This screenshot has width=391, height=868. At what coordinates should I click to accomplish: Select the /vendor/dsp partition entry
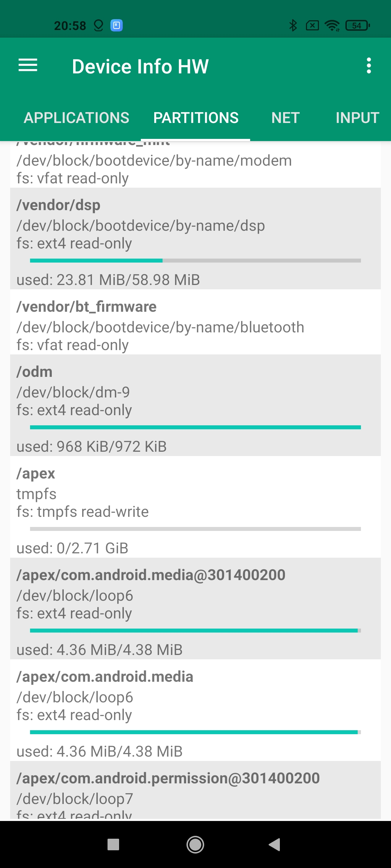[195, 224]
